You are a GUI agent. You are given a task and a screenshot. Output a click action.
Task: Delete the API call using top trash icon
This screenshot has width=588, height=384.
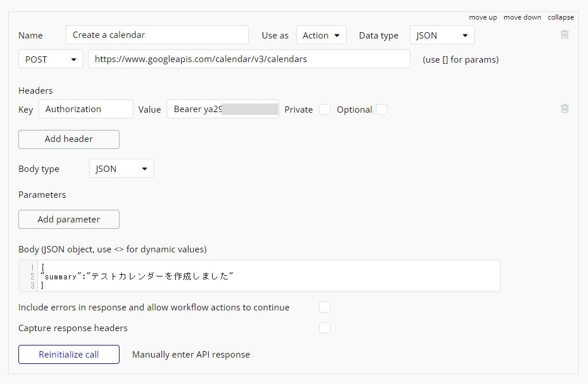pos(564,34)
